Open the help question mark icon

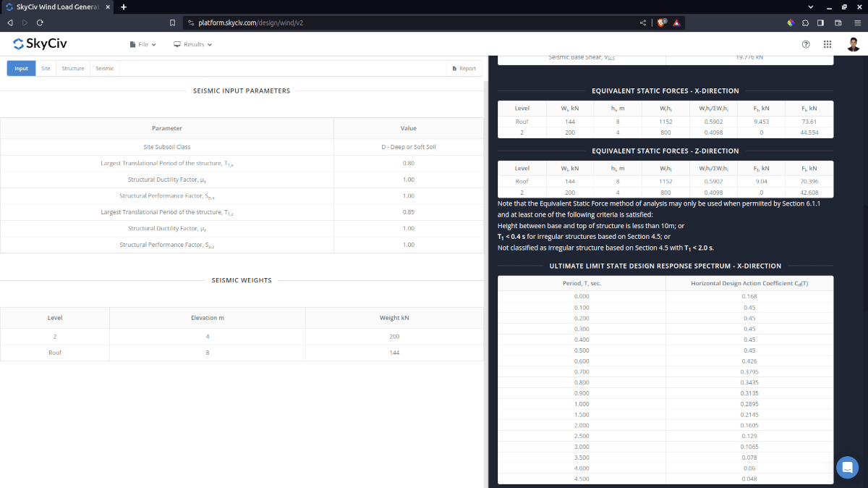pos(806,44)
